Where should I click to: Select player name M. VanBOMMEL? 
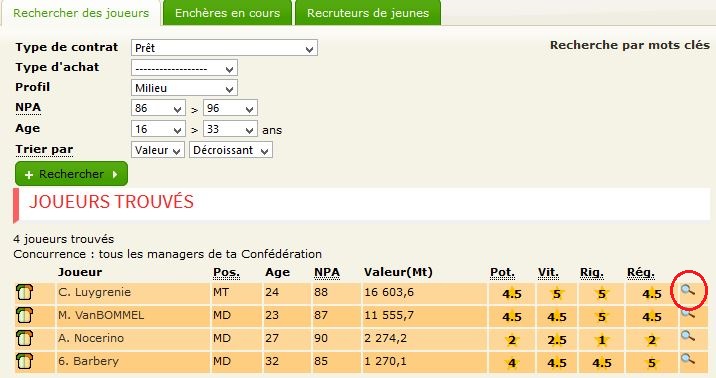101,315
